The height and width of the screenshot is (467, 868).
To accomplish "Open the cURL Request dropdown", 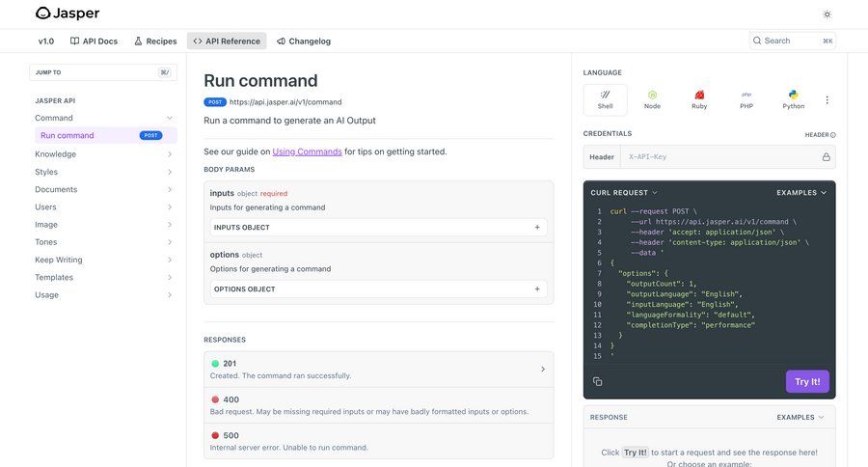I will 624,192.
